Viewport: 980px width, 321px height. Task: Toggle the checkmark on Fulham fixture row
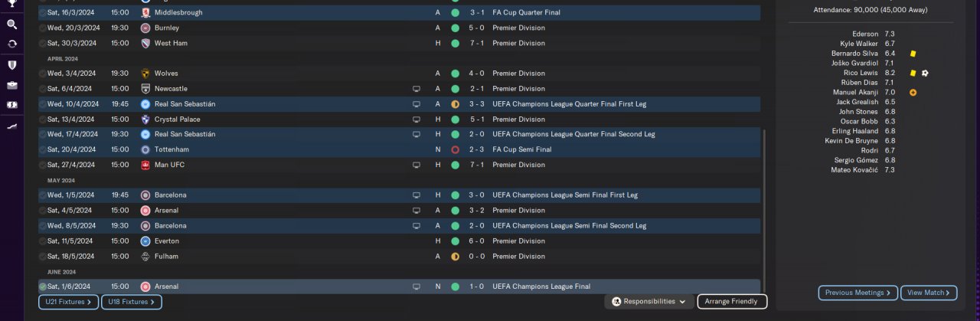43,257
